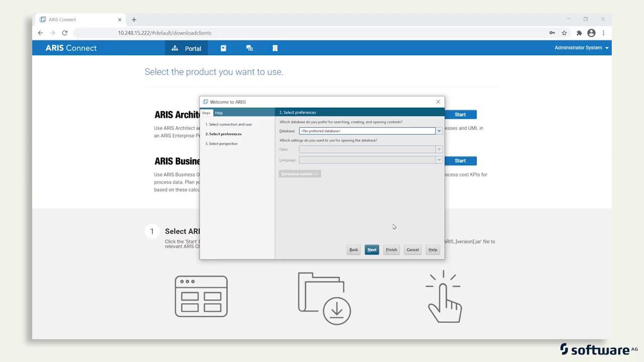Click the preferred database input field

click(367, 131)
